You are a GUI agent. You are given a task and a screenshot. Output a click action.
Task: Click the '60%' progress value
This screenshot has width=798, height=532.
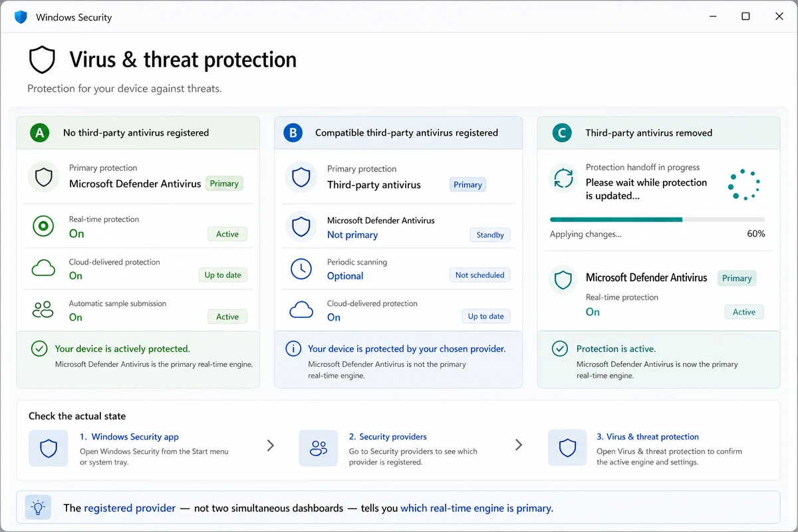pos(756,234)
